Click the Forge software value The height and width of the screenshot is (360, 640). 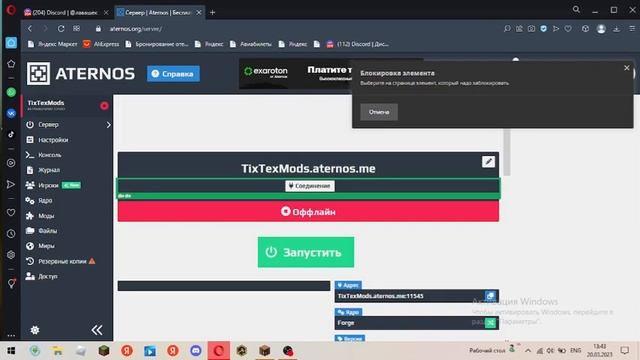[346, 323]
